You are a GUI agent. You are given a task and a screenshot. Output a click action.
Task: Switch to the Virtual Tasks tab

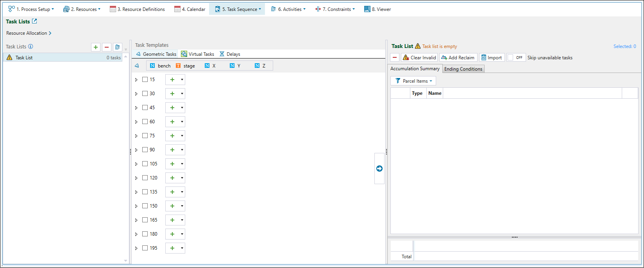198,54
